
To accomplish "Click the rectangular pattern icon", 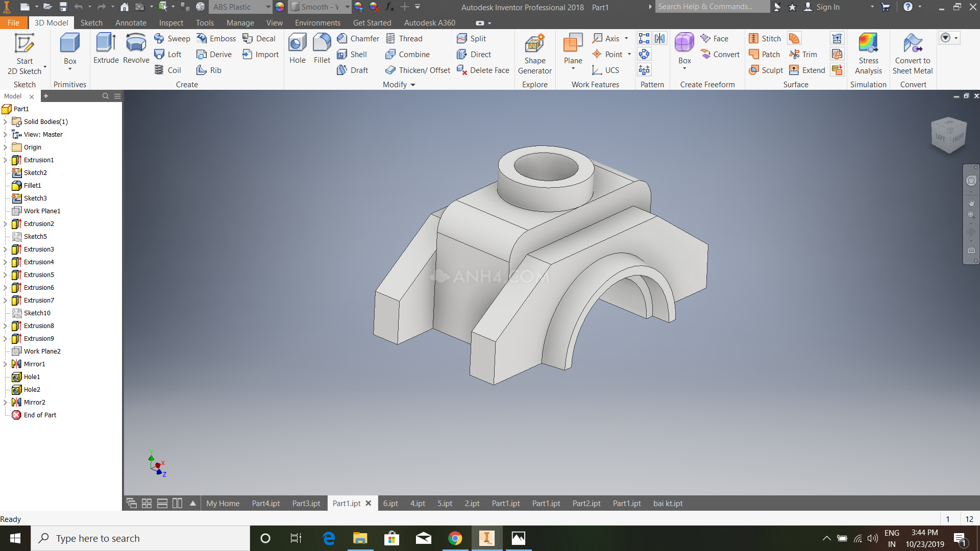I will pyautogui.click(x=644, y=38).
